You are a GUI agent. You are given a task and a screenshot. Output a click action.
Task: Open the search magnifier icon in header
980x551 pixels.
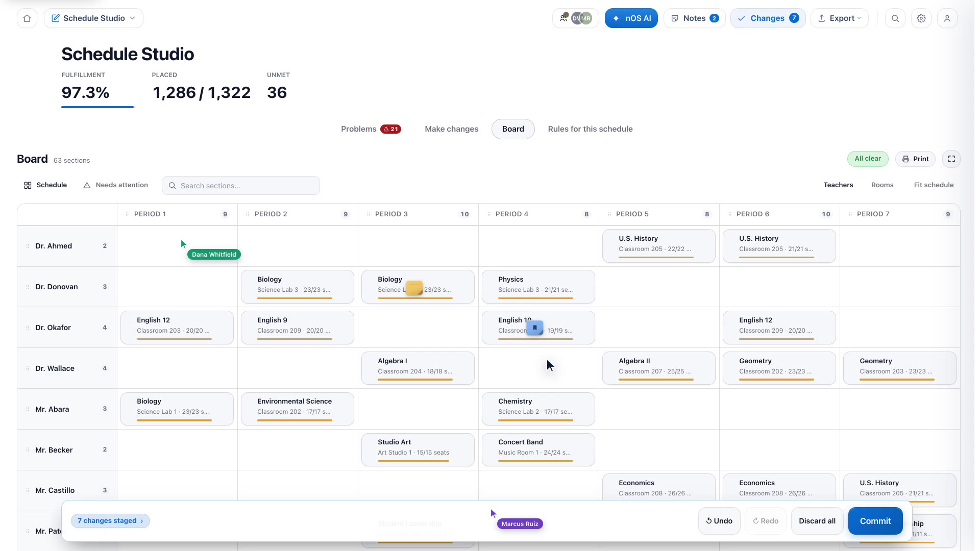tap(895, 18)
